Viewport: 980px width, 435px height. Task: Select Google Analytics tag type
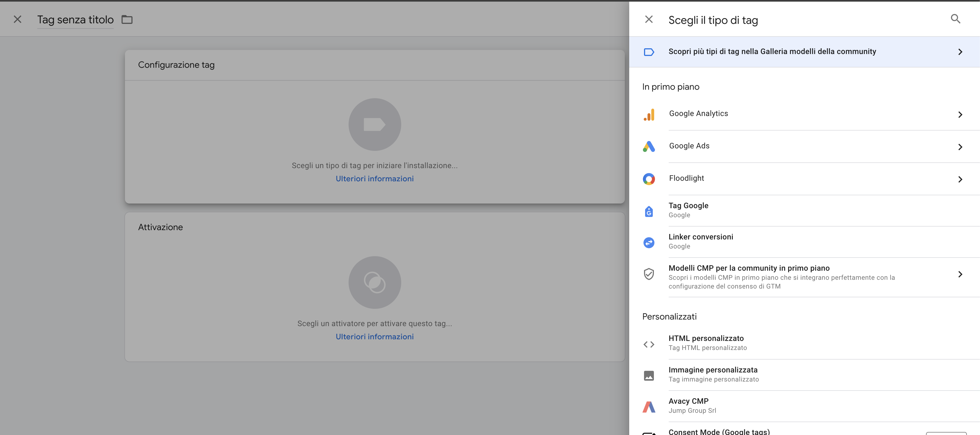[804, 114]
